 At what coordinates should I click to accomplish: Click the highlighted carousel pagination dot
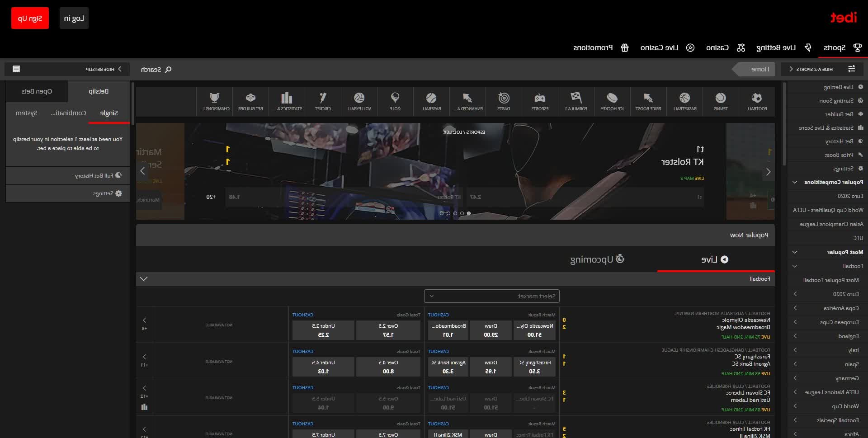pos(469,213)
